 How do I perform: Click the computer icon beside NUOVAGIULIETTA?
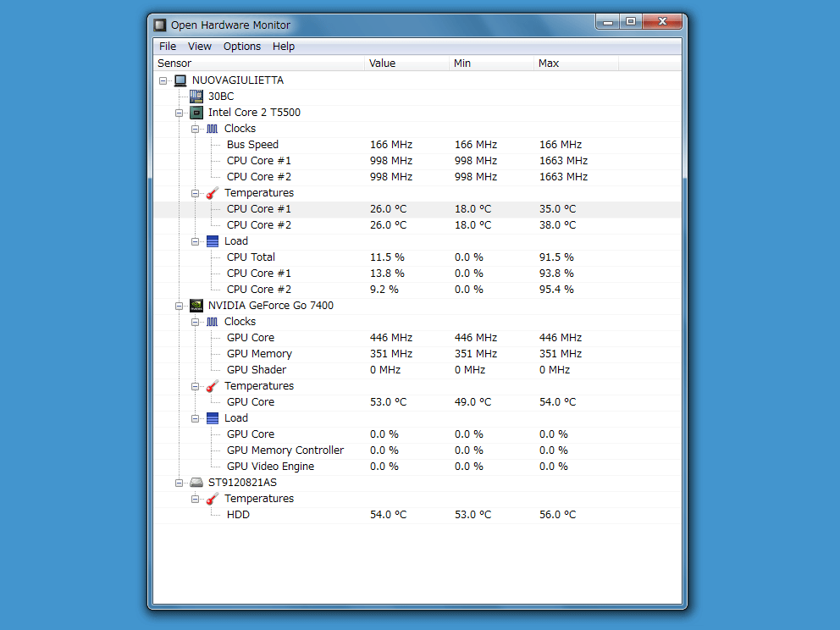point(180,80)
